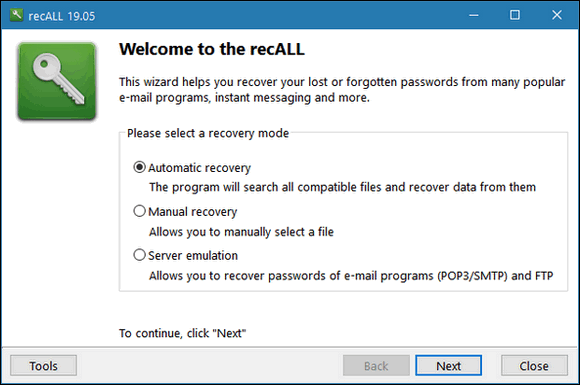Viewport: 580px width, 385px height.
Task: Minimize the recALL window
Action: (x=474, y=15)
